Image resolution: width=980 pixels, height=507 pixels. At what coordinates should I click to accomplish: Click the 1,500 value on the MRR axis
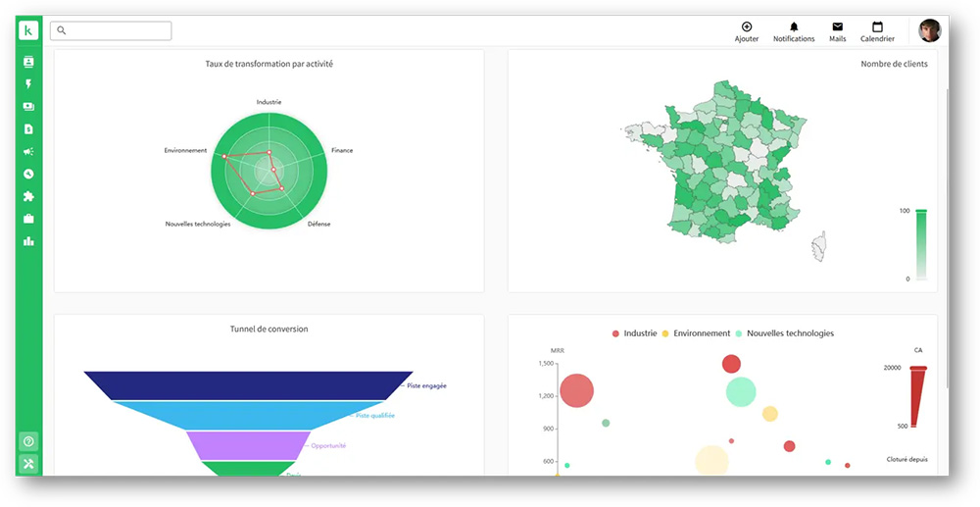coord(546,363)
